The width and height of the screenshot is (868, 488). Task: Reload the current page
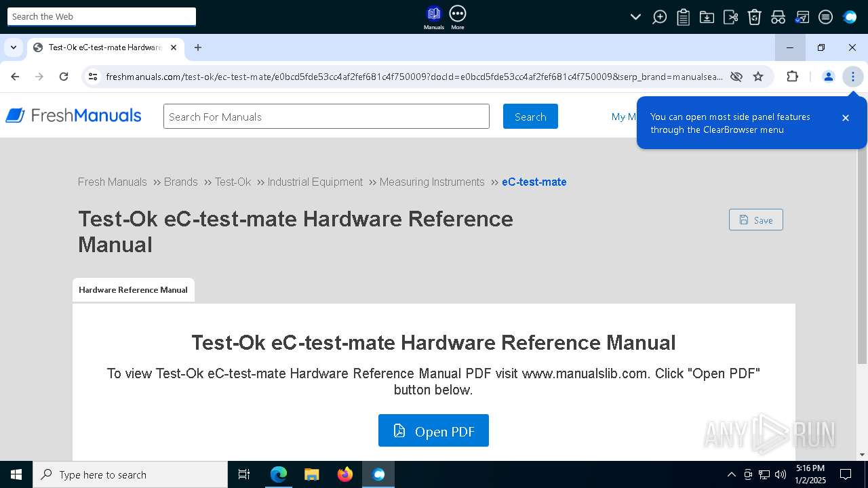(x=64, y=77)
